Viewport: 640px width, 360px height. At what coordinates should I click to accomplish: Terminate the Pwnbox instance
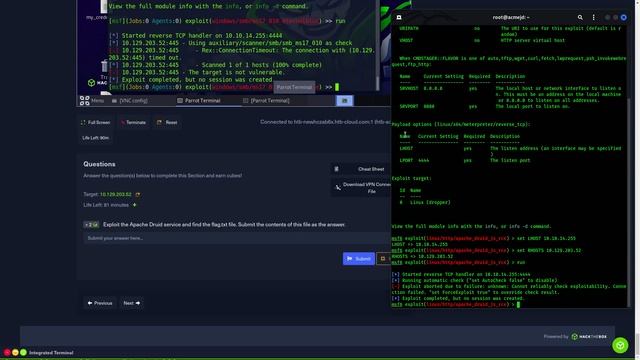133,122
